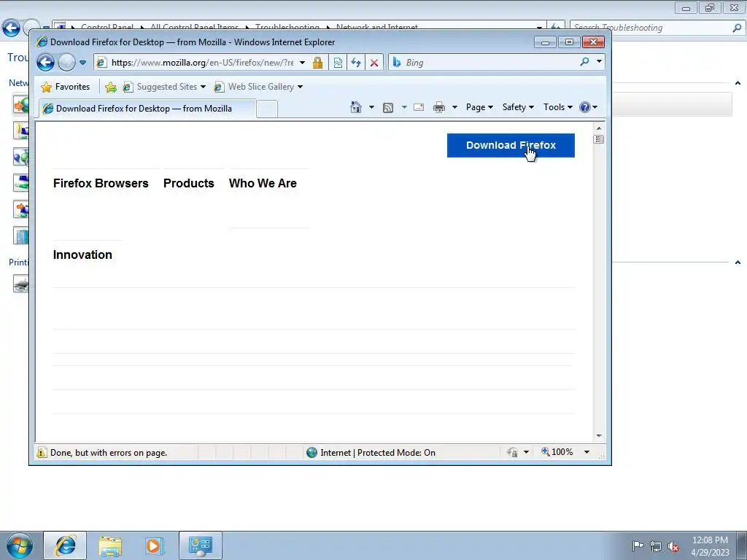This screenshot has height=560, width=747.
Task: Stop loading with the red X icon
Action: (374, 63)
